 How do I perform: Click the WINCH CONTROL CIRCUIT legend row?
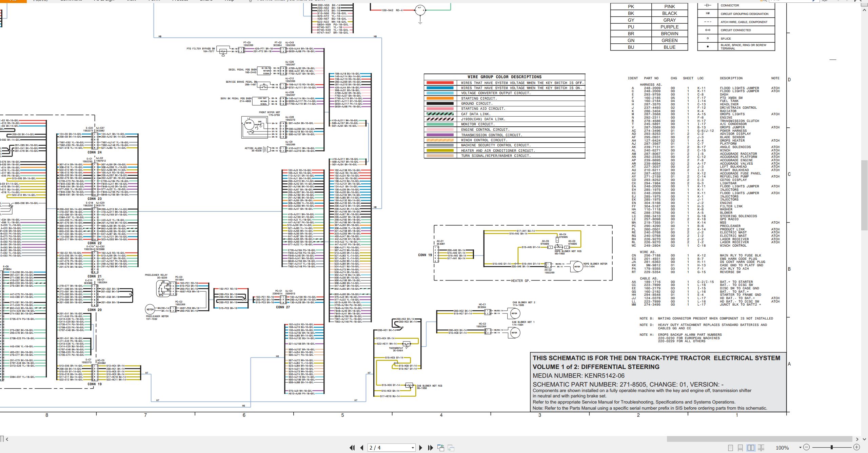(x=505, y=140)
